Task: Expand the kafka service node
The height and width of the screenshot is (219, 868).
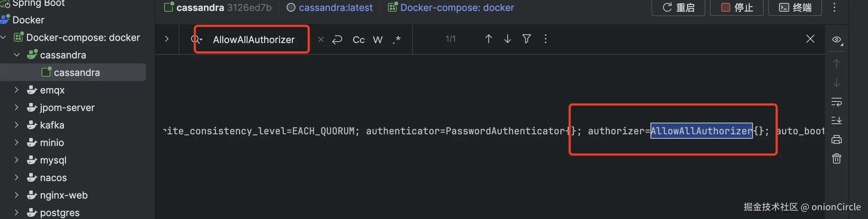Action: 16,125
